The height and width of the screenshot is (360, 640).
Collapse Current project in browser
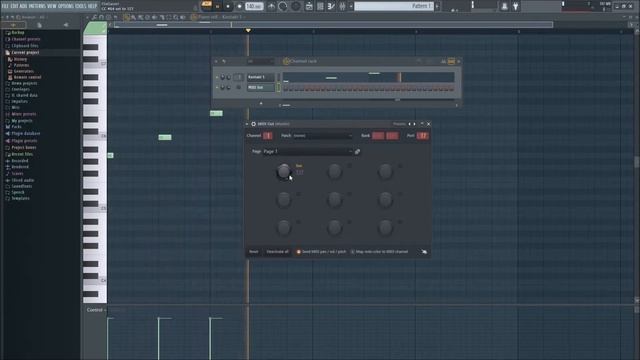tap(25, 53)
